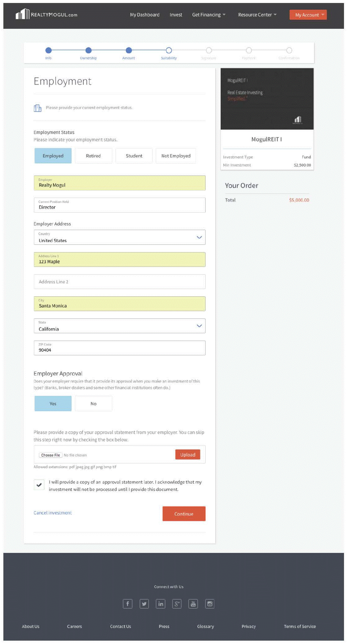Click the employment building icon

pyautogui.click(x=38, y=108)
